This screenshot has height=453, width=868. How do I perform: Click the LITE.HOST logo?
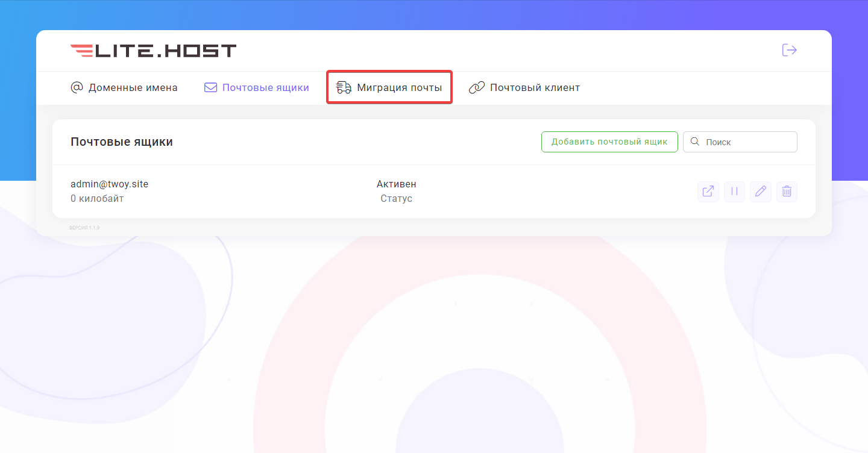coord(154,51)
